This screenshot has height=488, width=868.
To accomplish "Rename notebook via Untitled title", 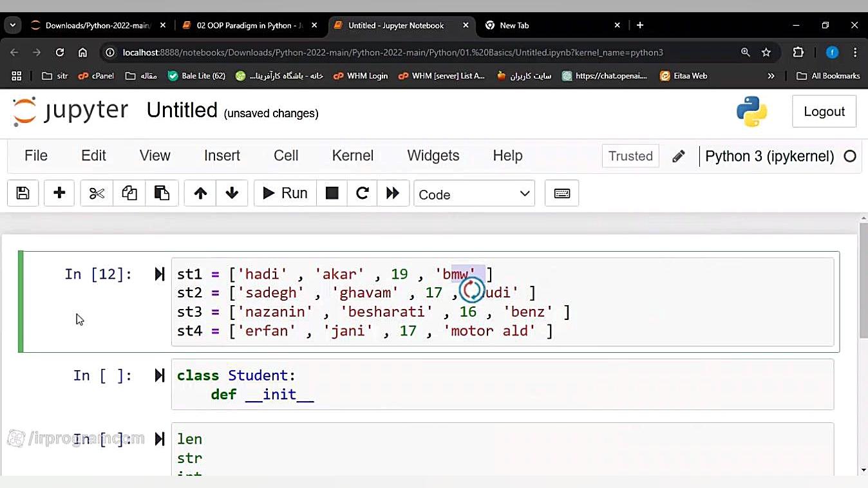I will click(182, 111).
